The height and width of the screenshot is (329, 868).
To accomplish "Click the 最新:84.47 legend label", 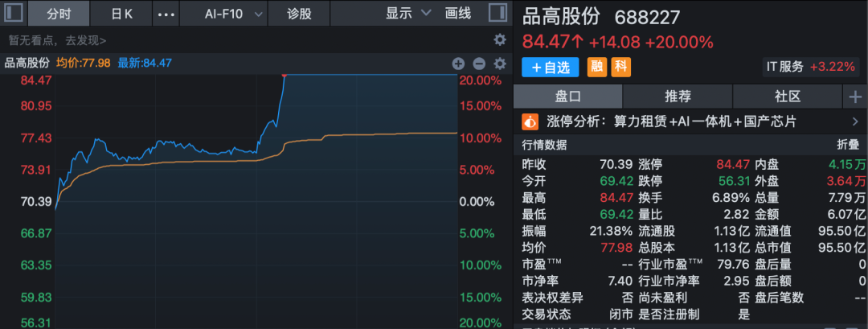I will (145, 64).
